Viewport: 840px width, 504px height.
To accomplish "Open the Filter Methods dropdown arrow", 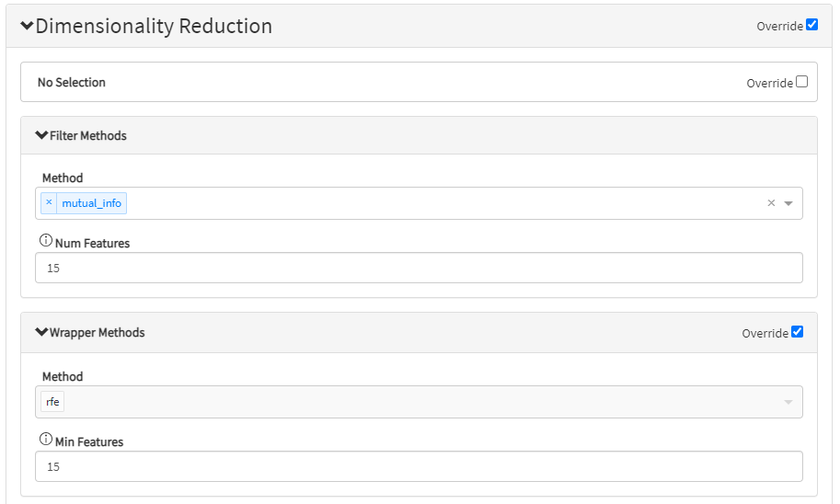I will coord(788,203).
